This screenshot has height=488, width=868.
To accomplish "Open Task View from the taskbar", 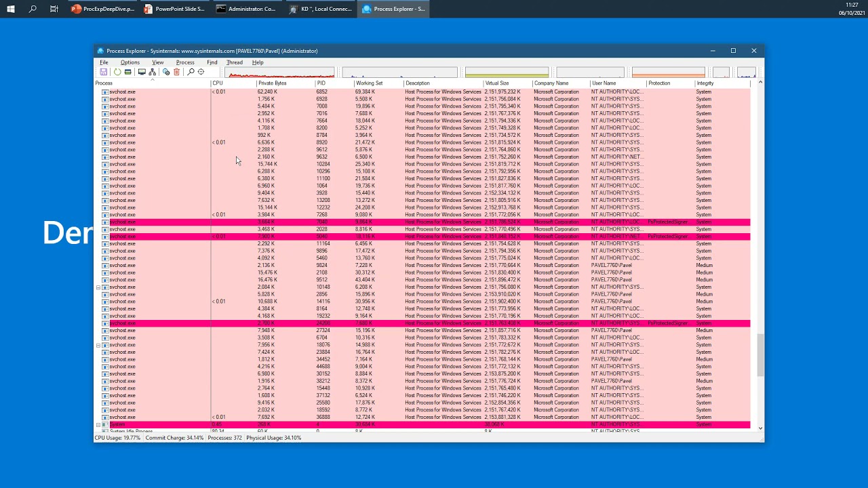I will pos(54,9).
